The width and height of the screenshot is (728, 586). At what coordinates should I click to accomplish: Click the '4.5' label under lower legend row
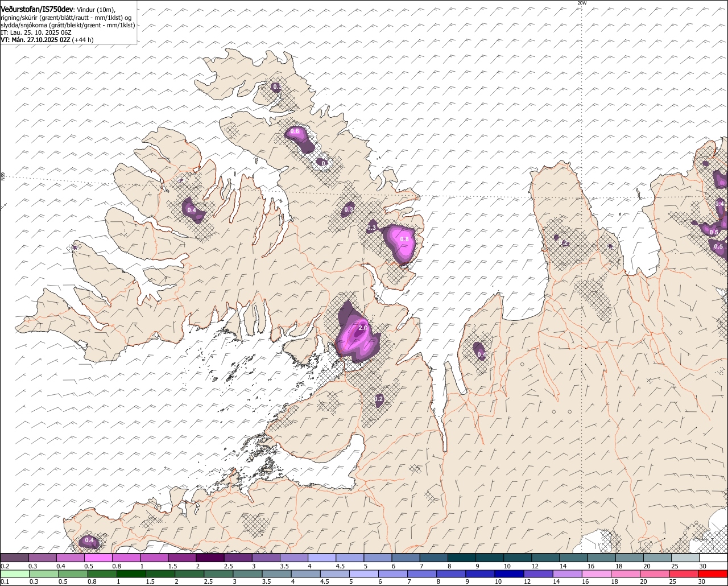coord(325,581)
